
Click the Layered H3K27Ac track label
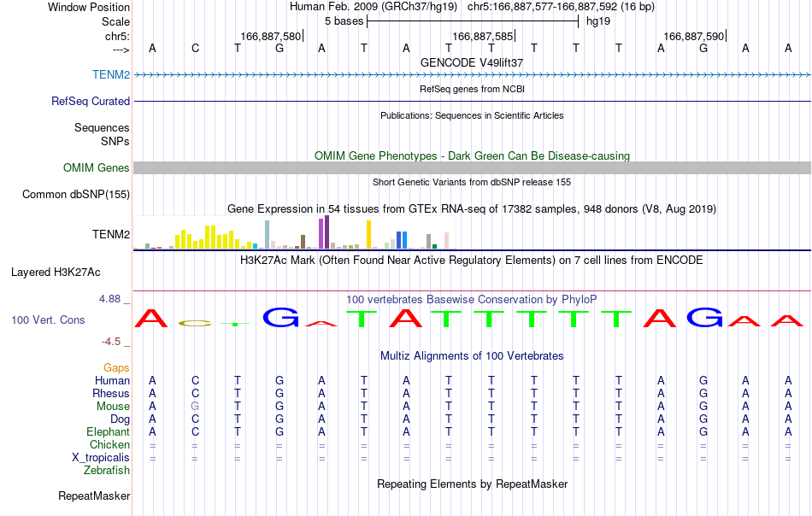coord(56,273)
